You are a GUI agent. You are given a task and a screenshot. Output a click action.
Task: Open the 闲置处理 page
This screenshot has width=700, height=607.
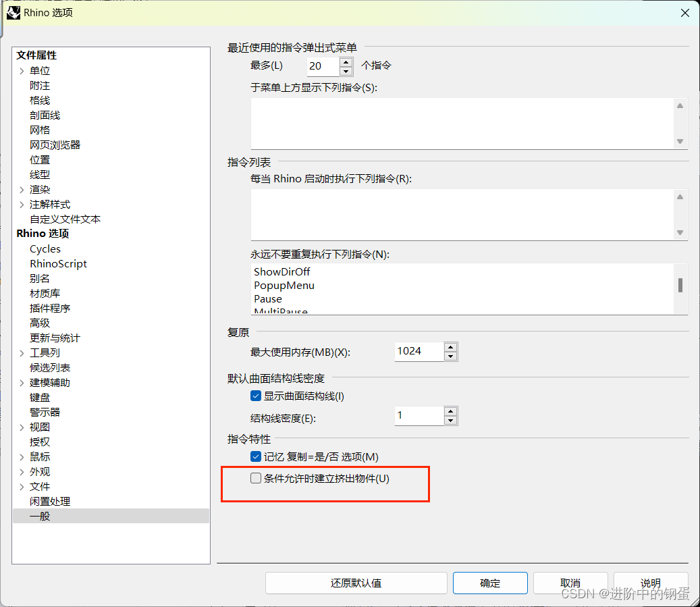click(50, 502)
